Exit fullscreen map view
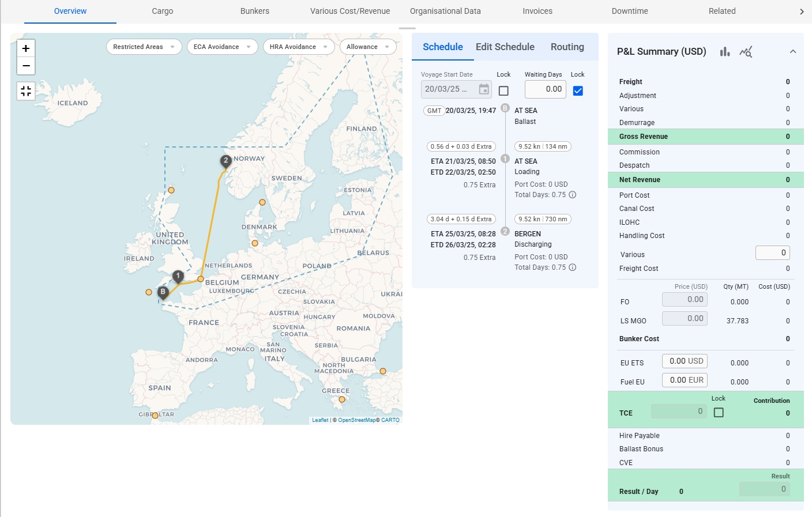This screenshot has width=812, height=517. [26, 91]
